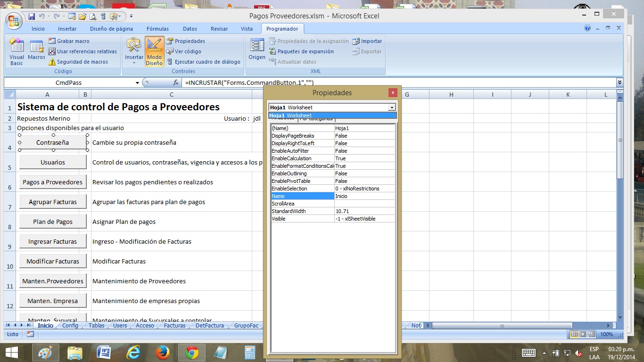Customize Quick Access Toolbar arrow
Image resolution: width=644 pixels, height=362 pixels.
(x=131, y=16)
